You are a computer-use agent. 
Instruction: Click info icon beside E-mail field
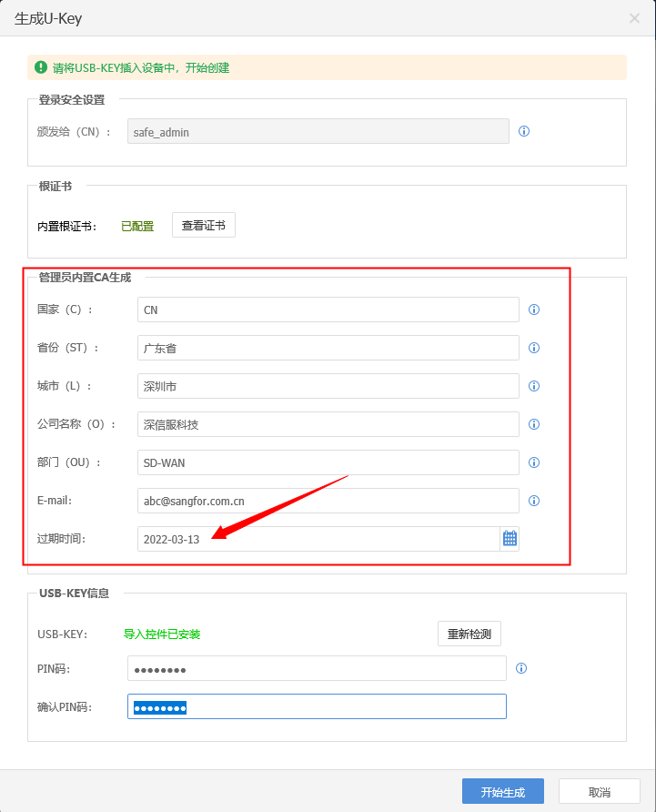(x=534, y=501)
